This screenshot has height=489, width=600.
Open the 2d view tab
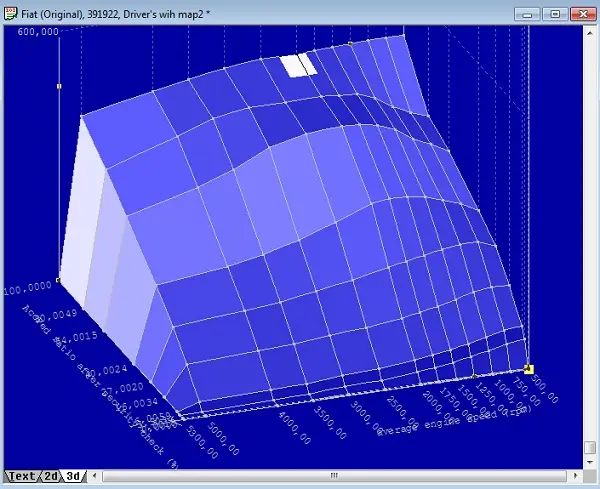51,477
